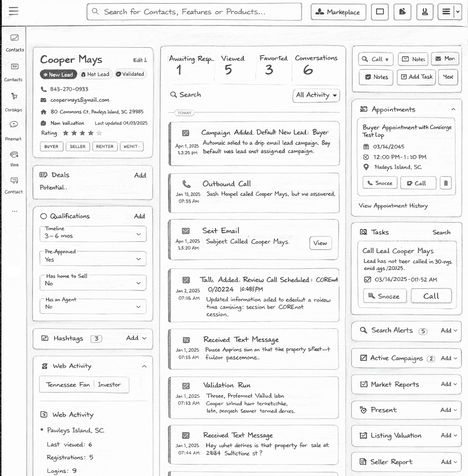Image resolution: width=468 pixels, height=476 pixels.
Task: Open the Timeline 3-6 mos dropdown
Action: point(93,234)
